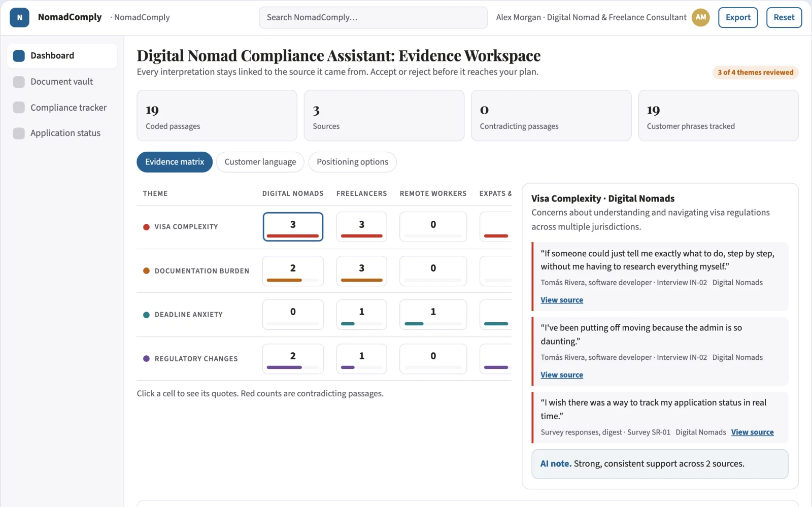812x507 pixels.
Task: View source of the step-by-step quote
Action: (x=561, y=300)
